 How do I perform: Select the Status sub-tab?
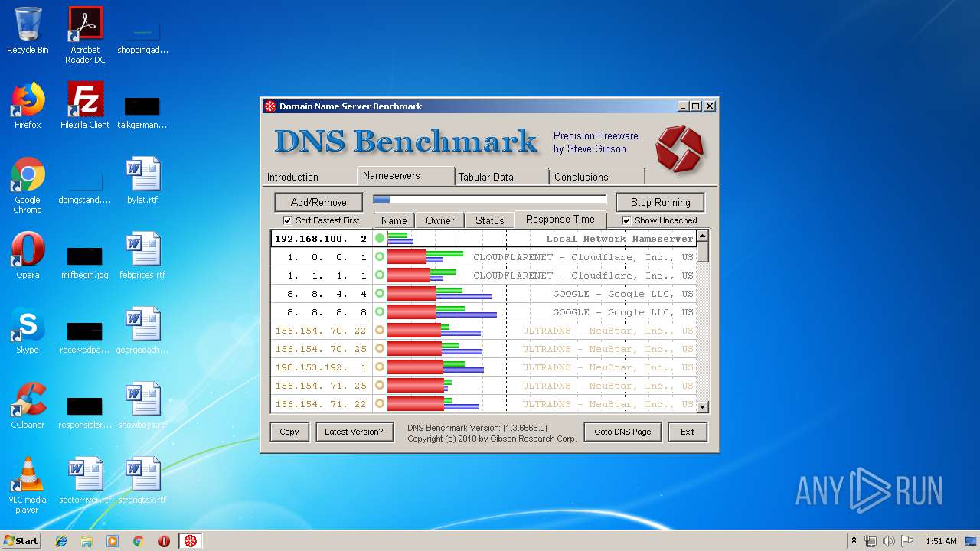click(490, 220)
